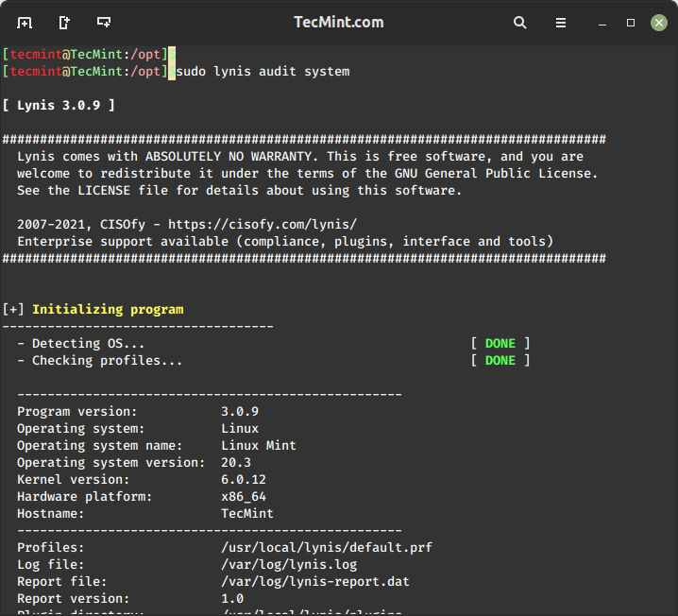
Task: Click the DONE status beside Detecting OS
Action: coord(500,344)
